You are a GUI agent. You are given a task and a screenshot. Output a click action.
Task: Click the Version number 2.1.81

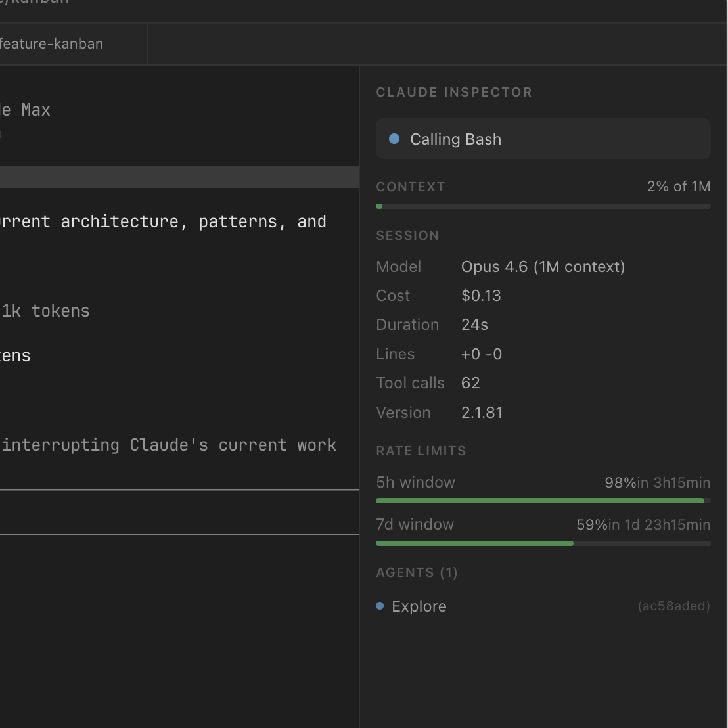click(x=482, y=413)
